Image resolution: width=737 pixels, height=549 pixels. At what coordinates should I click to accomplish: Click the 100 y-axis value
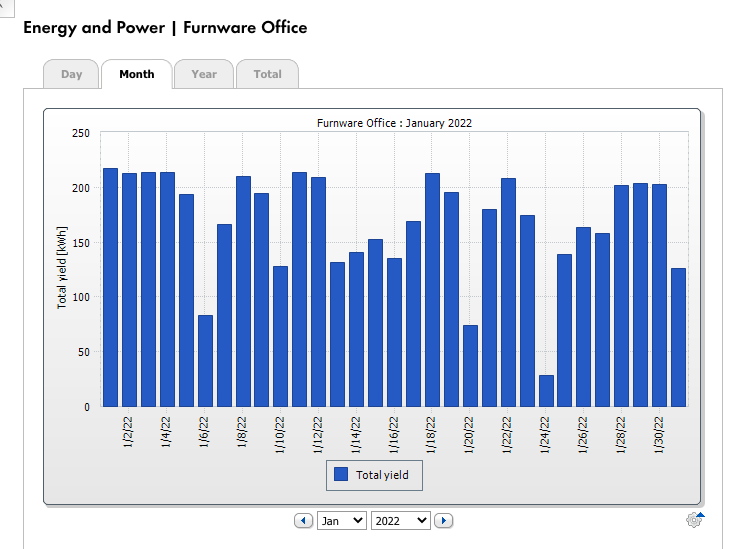tap(81, 298)
